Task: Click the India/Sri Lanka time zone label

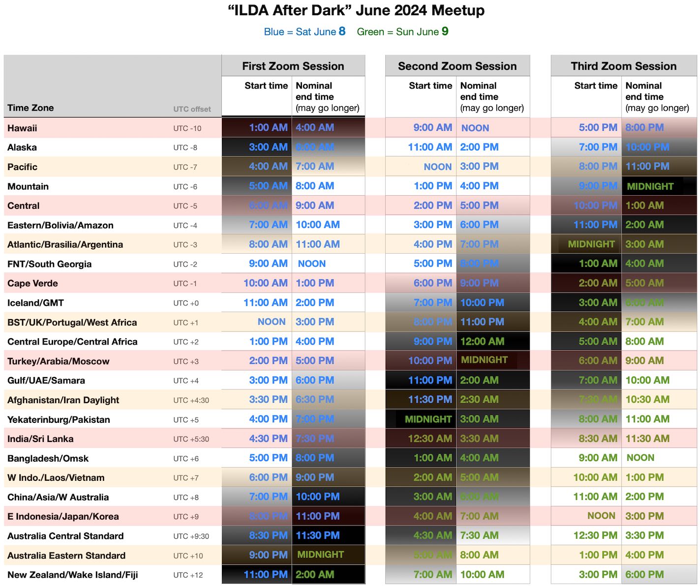Action: click(x=40, y=439)
